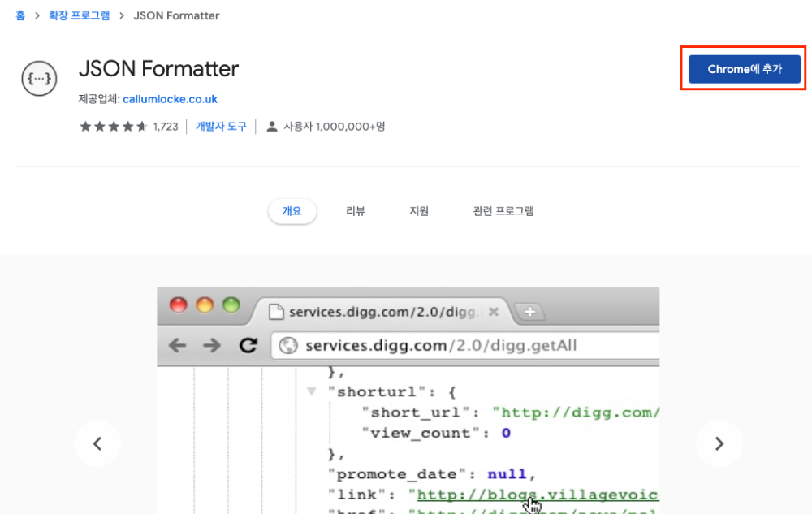Click the back arrow in preview browser
This screenshot has width=812, height=514.
[x=177, y=345]
